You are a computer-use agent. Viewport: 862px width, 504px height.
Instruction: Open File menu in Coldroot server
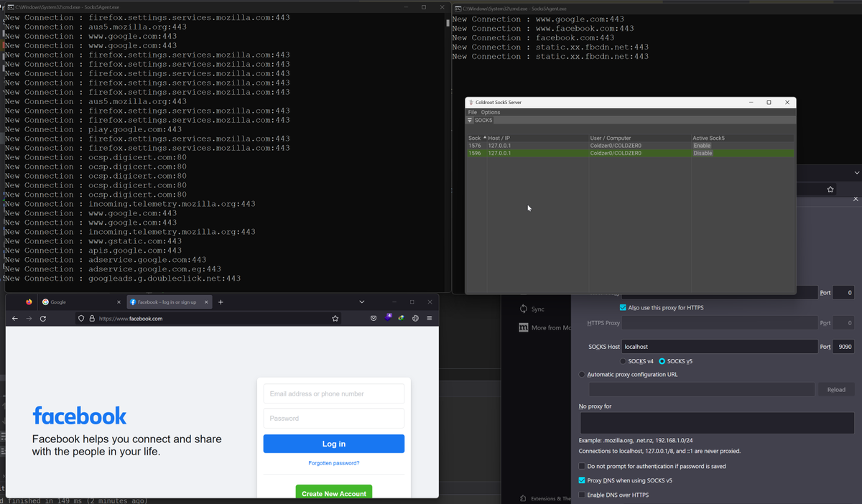tap(473, 113)
